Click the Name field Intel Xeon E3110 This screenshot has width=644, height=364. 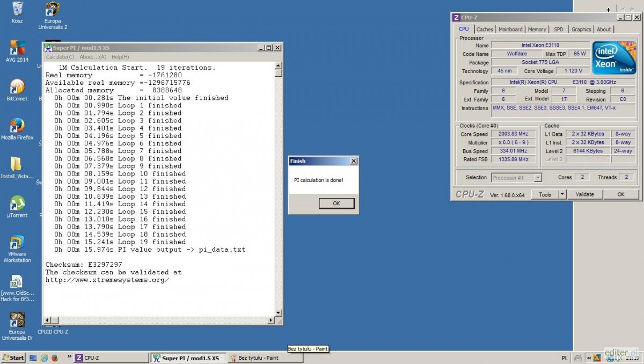point(540,45)
